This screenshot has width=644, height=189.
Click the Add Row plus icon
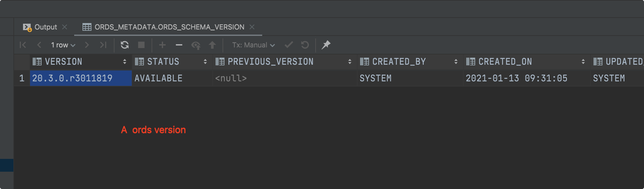click(162, 45)
